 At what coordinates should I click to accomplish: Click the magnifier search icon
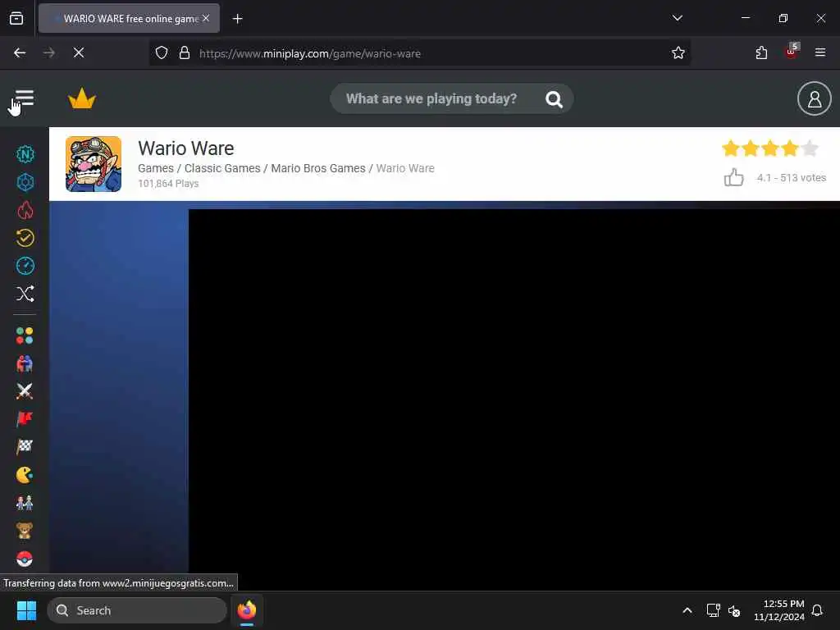point(554,99)
